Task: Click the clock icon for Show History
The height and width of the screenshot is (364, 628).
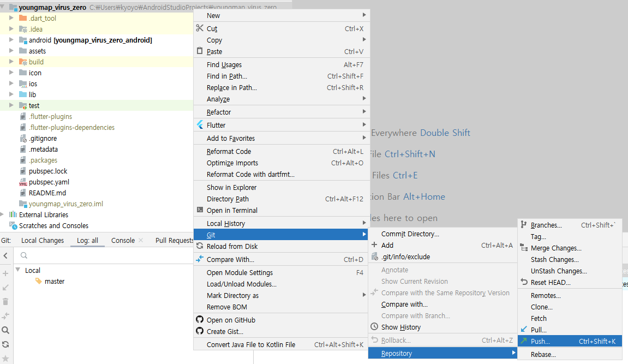Action: coord(374,326)
